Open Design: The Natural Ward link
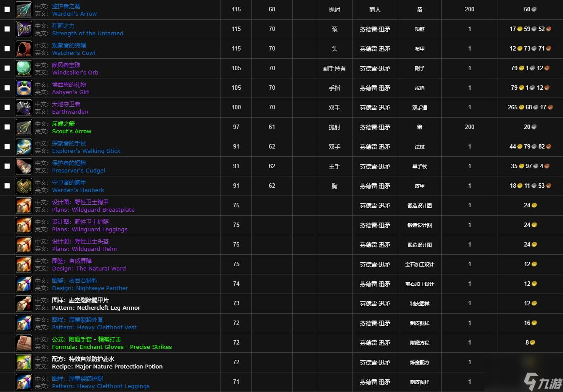563x392 pixels. click(89, 268)
